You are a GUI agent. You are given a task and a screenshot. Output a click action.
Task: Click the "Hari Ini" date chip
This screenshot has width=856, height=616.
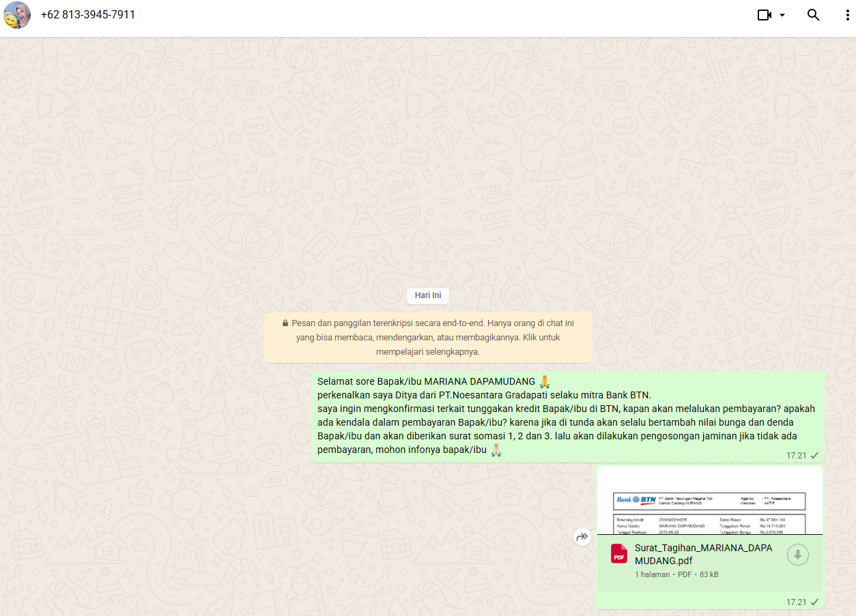[428, 295]
